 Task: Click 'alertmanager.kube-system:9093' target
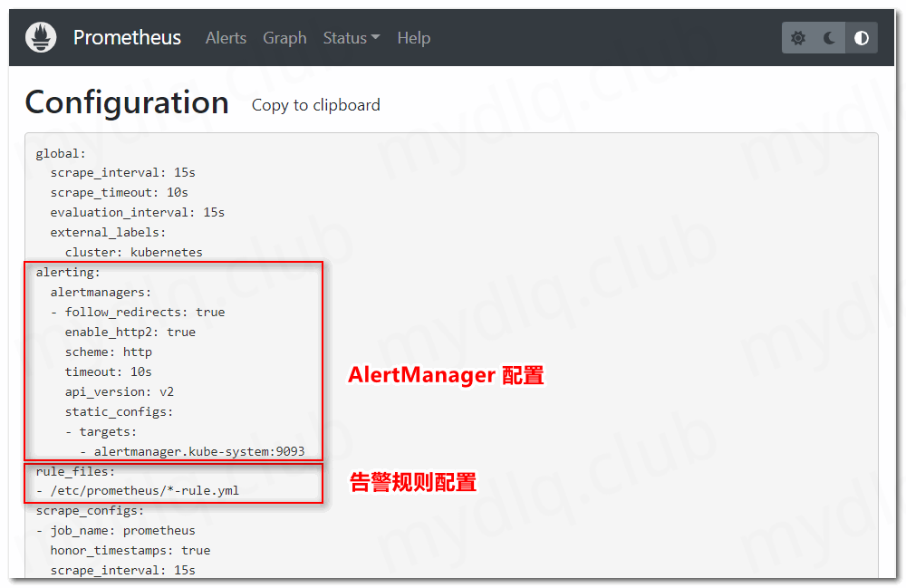click(199, 452)
